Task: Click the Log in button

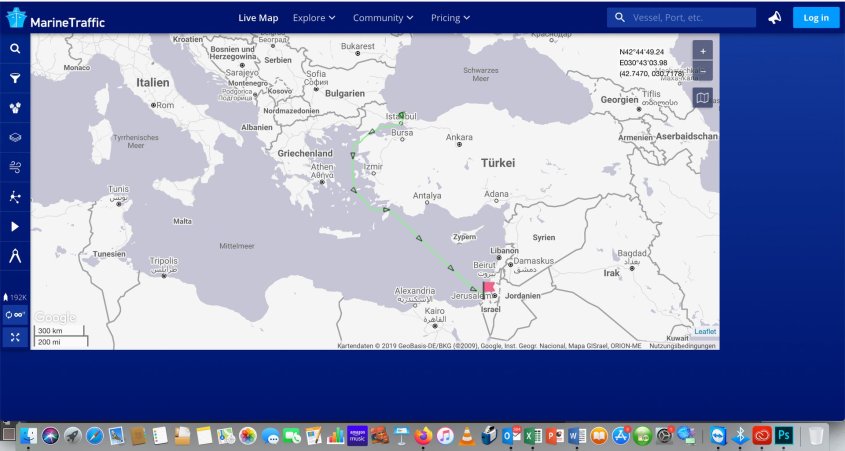Action: (x=816, y=18)
